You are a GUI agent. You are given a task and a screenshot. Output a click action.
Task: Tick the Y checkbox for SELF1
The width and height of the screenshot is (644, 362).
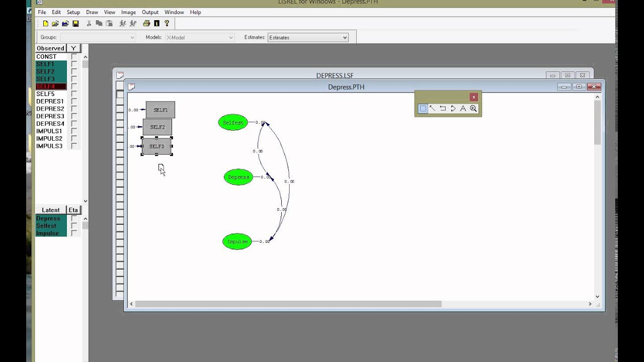[74, 64]
